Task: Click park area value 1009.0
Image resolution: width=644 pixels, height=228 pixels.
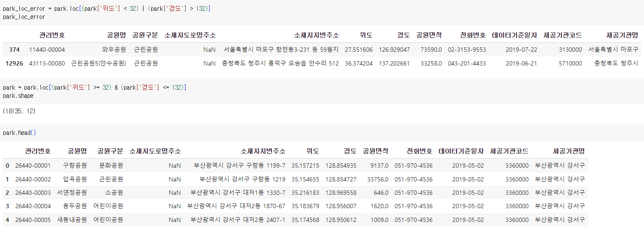Action: (380, 220)
